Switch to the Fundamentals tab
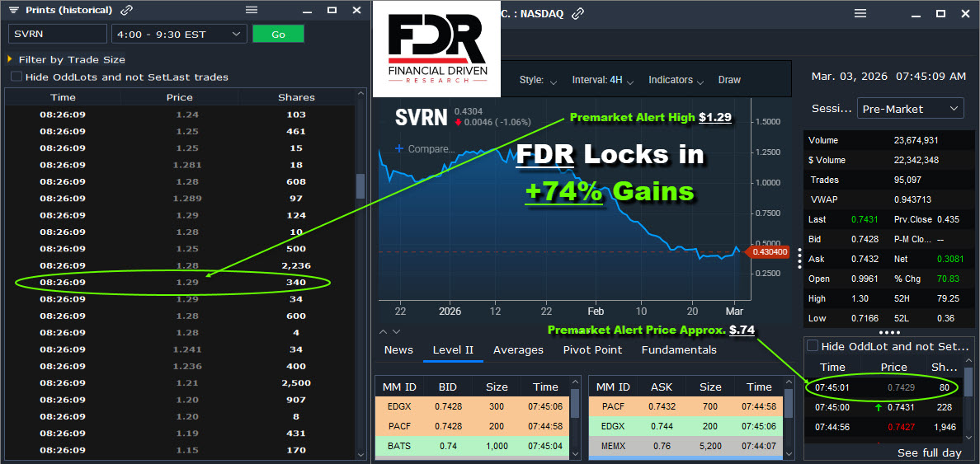The image size is (980, 464). point(679,349)
